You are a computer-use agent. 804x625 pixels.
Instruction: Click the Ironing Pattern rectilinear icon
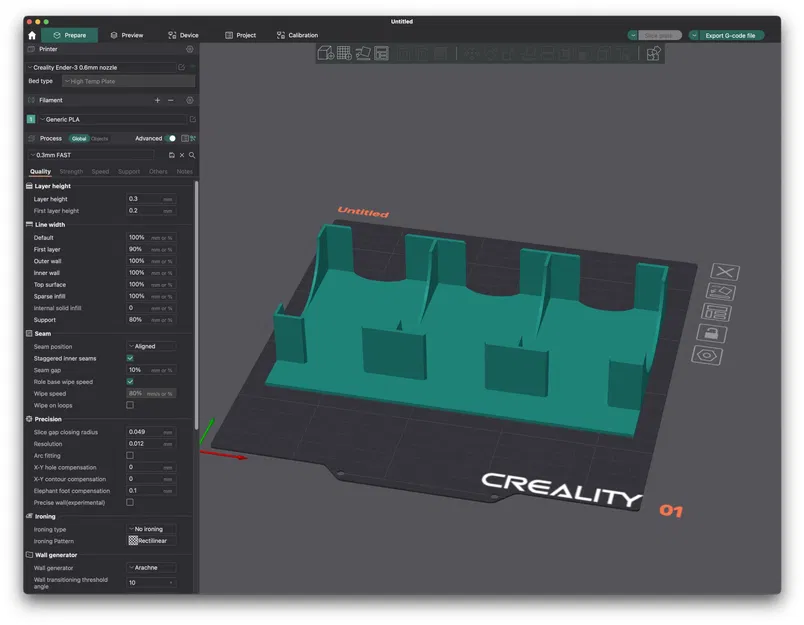[x=133, y=540]
